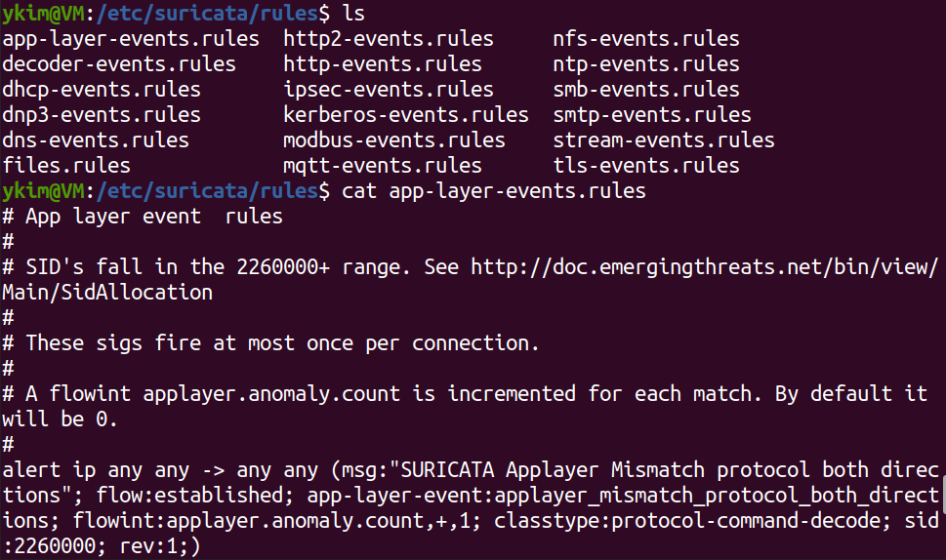The width and height of the screenshot is (946, 560).
Task: Click the dhcp-events.rules file name
Action: click(102, 90)
